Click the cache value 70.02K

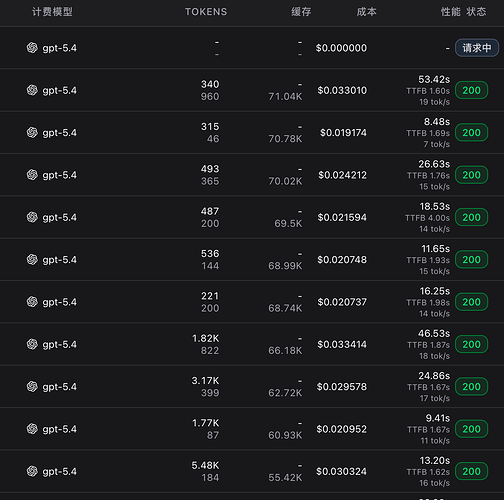click(285, 181)
